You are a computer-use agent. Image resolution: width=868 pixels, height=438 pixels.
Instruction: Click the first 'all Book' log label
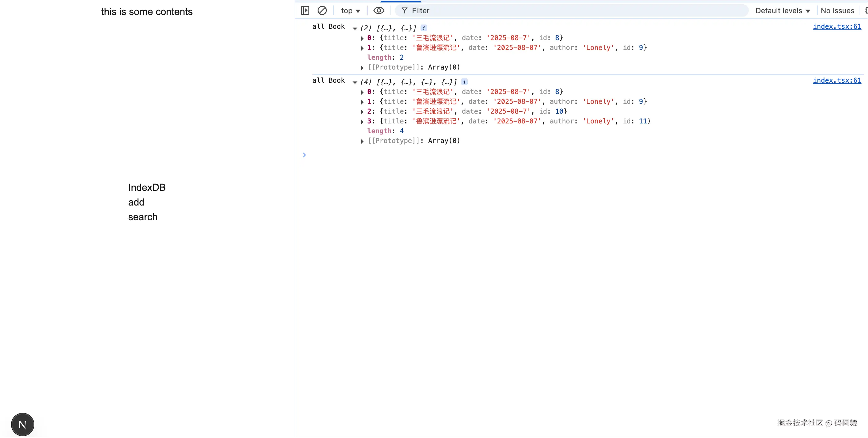[329, 27]
